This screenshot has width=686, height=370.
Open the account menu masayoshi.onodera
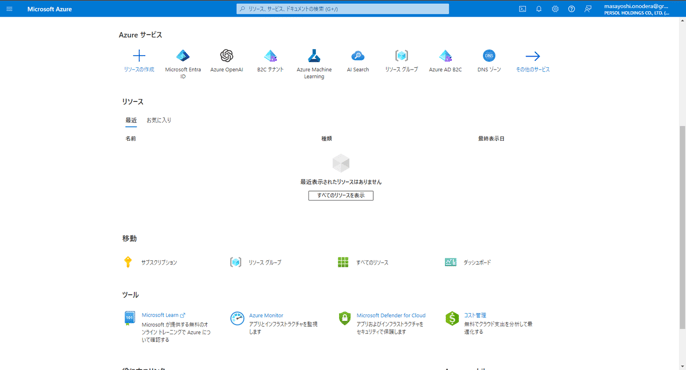(x=637, y=9)
